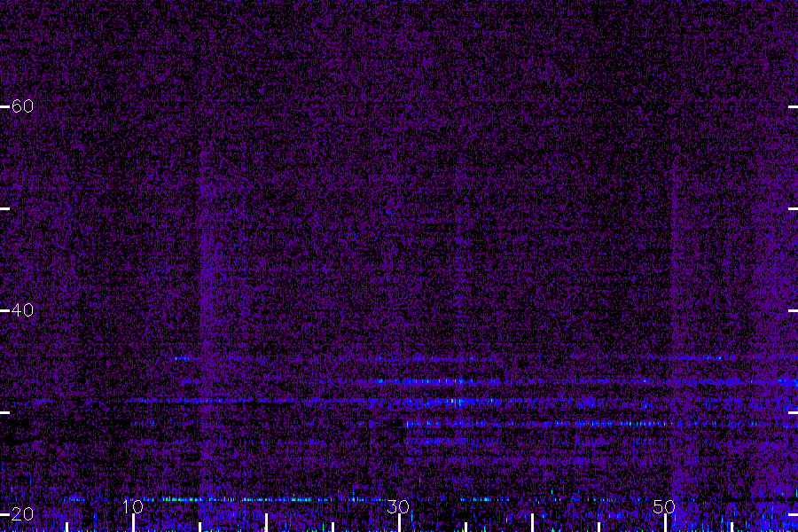The width and height of the screenshot is (798, 532).
Task: Select the "60" label on the vertical axis
Action: click(22, 106)
